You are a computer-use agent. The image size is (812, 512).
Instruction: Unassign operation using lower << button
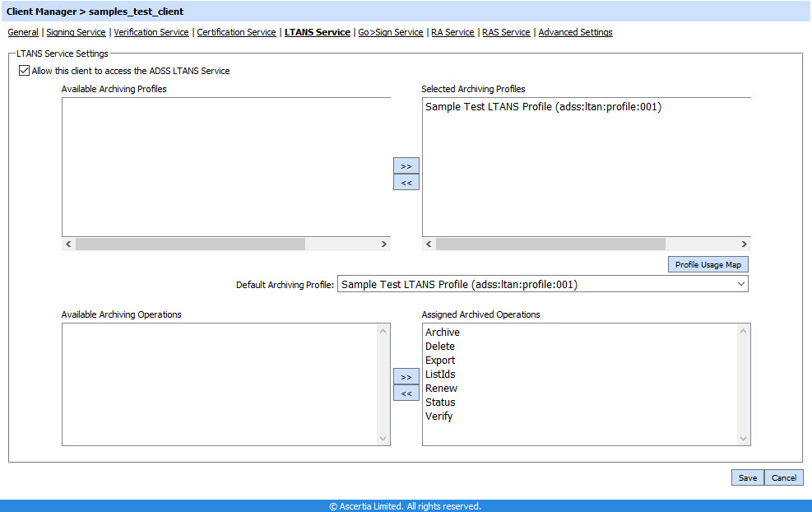point(406,393)
